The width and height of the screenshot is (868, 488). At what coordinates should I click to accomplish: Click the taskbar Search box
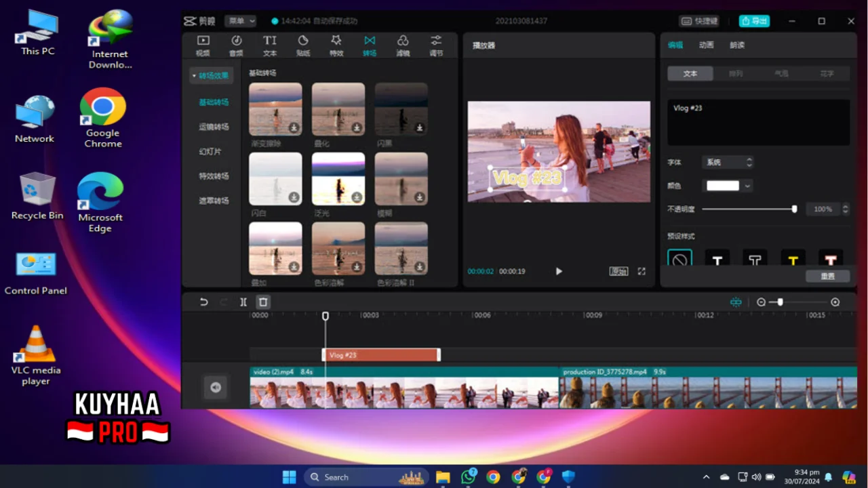click(366, 477)
